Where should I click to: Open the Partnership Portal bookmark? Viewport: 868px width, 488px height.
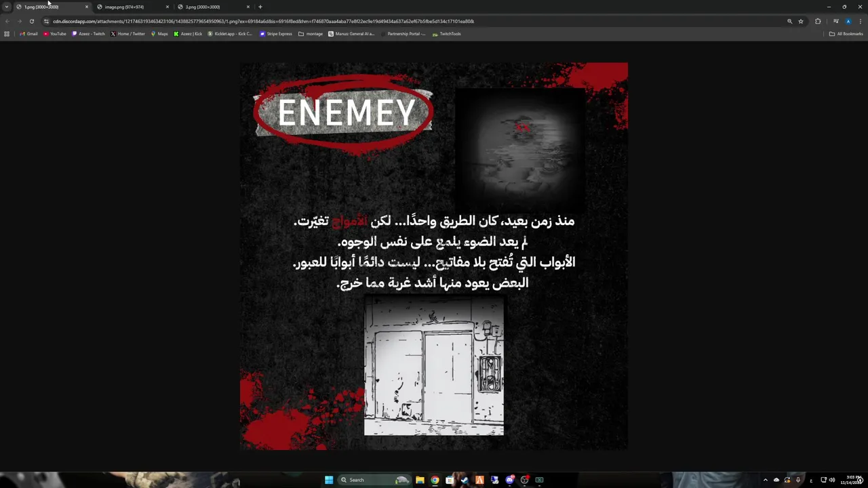coord(403,34)
